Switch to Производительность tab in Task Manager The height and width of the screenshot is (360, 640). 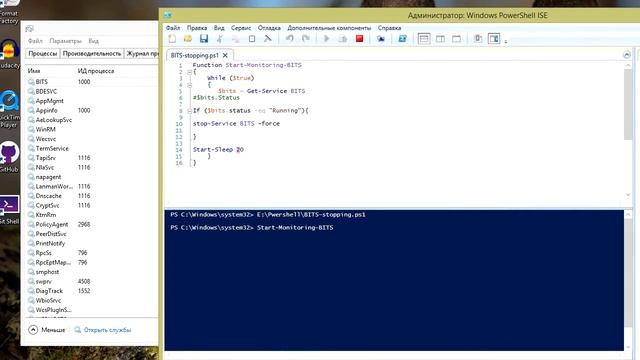(92, 53)
